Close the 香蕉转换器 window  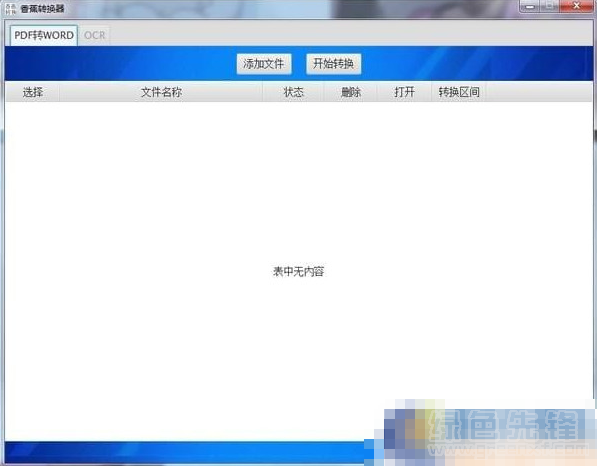pos(577,6)
